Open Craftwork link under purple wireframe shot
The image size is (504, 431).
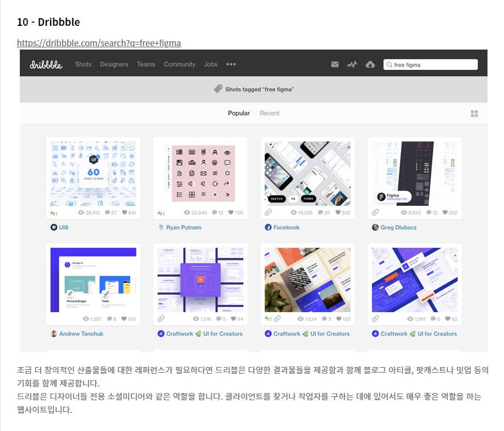coord(204,334)
